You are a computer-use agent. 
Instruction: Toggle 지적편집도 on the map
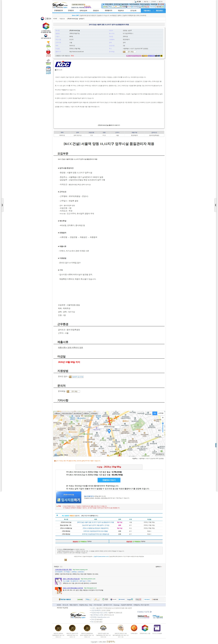click(94, 413)
